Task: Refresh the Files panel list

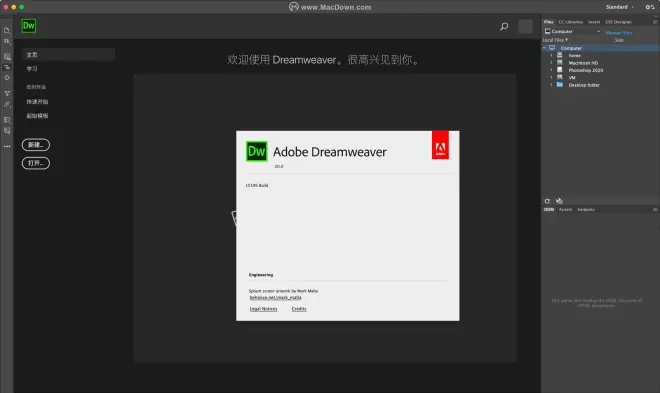Action: [547, 201]
